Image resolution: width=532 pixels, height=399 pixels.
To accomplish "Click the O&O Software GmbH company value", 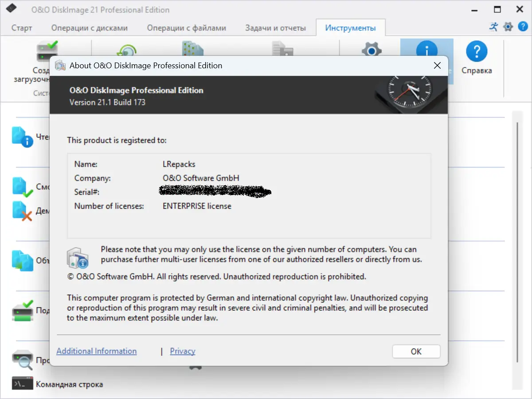I will tap(201, 178).
